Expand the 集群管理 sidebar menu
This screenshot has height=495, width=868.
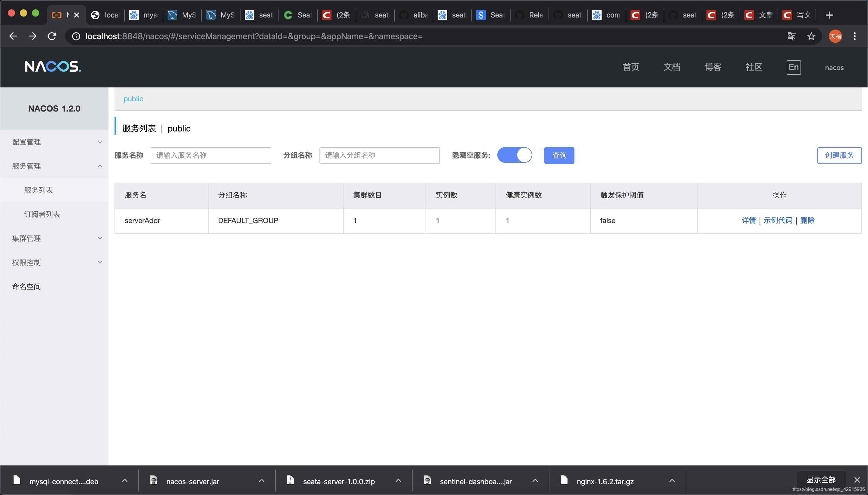click(54, 238)
